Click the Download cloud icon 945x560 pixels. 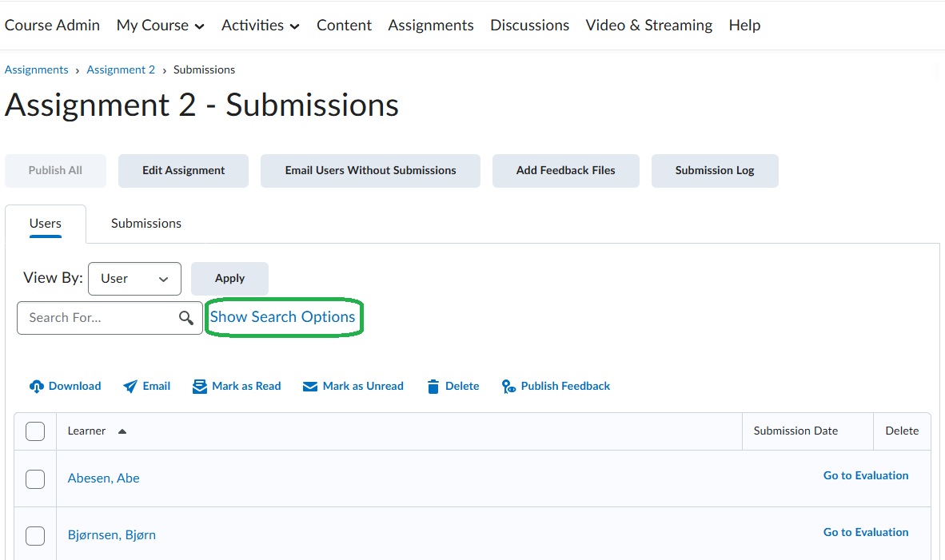point(36,387)
